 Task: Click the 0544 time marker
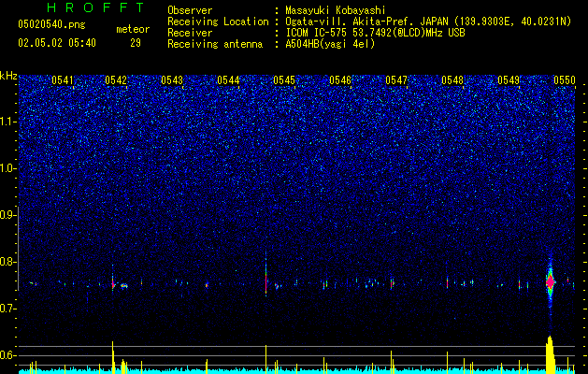pos(228,80)
